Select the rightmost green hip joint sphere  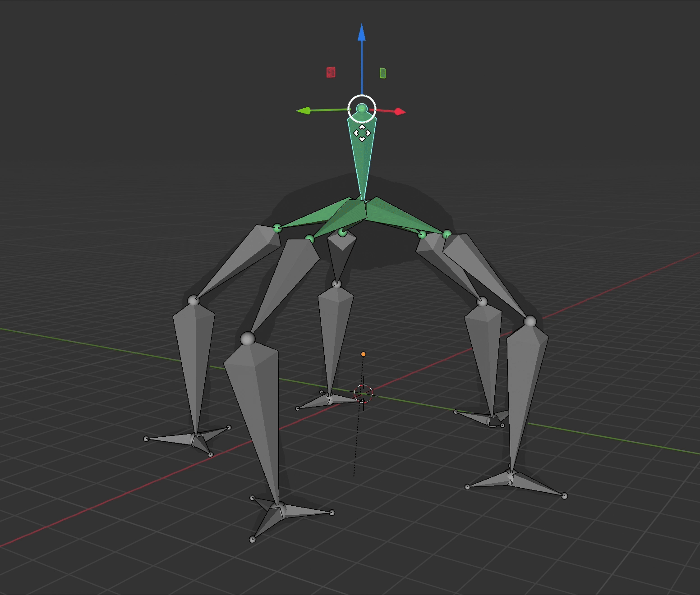pos(447,234)
